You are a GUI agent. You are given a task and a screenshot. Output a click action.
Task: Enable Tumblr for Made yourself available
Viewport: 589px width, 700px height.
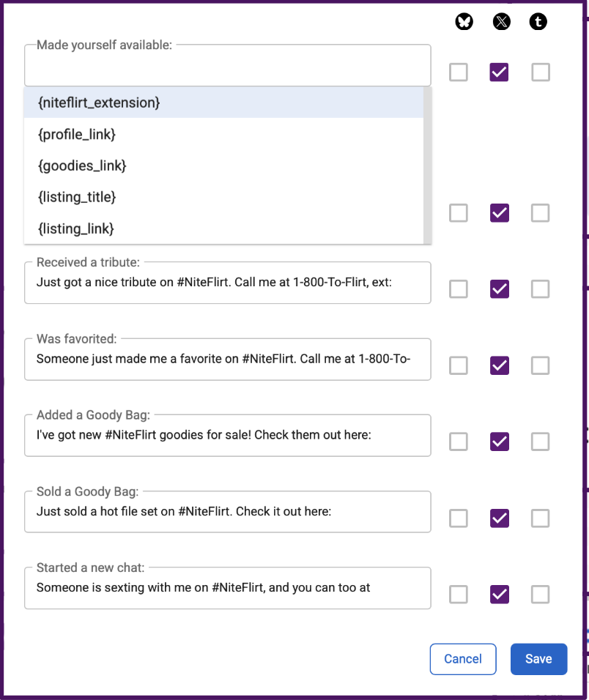tap(541, 72)
